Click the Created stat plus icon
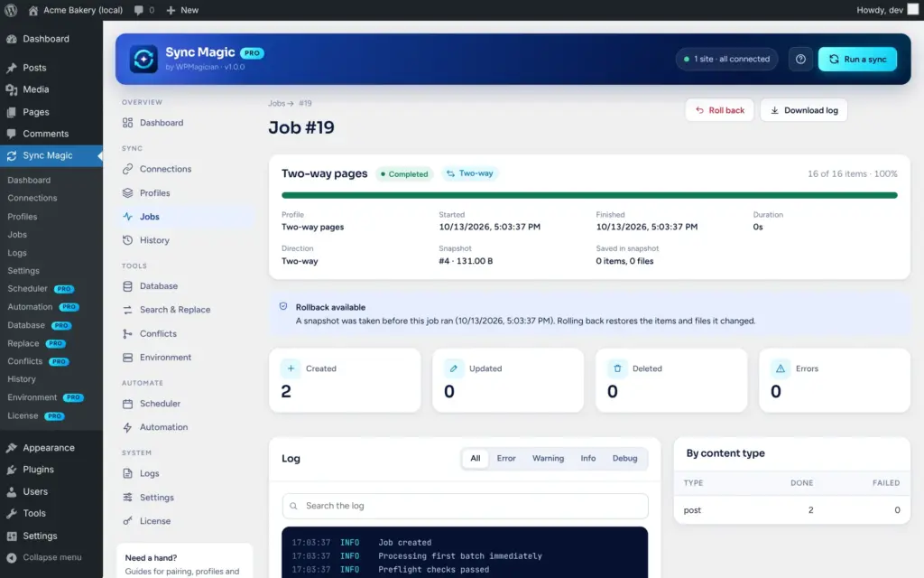 pyautogui.click(x=291, y=368)
